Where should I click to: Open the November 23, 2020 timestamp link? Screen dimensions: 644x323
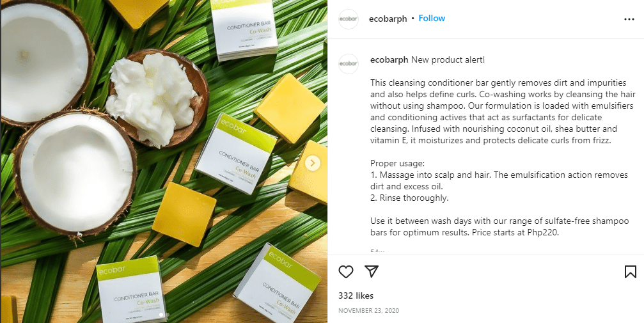(x=368, y=311)
